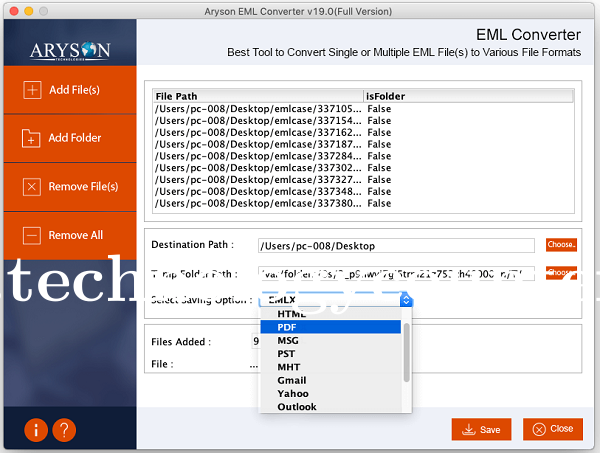Select file row ending in 337380...
The width and height of the screenshot is (600, 453).
coord(364,204)
